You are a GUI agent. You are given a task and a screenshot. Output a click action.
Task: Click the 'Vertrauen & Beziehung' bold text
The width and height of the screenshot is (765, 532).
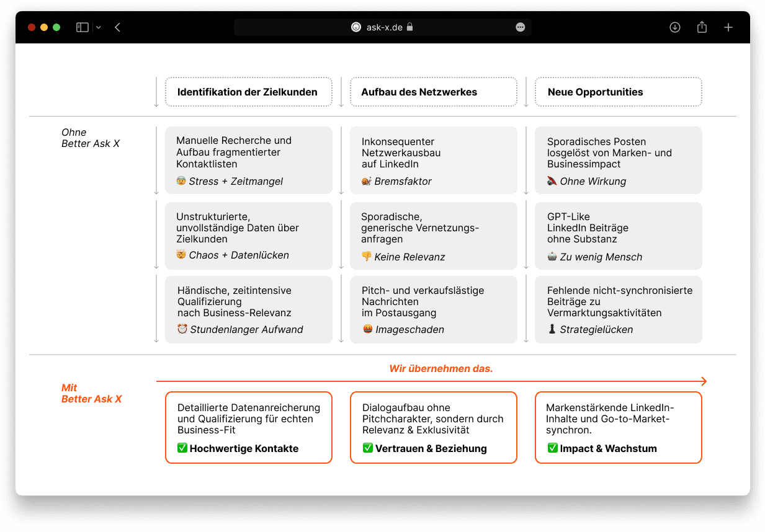[x=431, y=448]
